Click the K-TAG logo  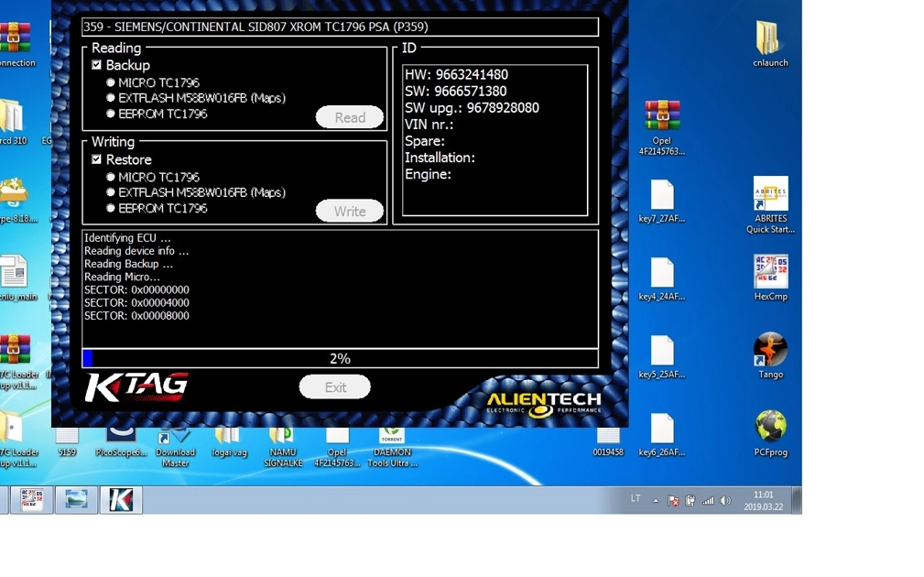coord(136,386)
